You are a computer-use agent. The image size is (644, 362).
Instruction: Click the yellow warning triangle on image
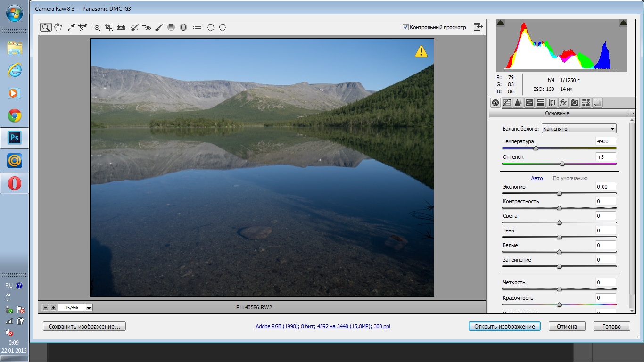(421, 51)
